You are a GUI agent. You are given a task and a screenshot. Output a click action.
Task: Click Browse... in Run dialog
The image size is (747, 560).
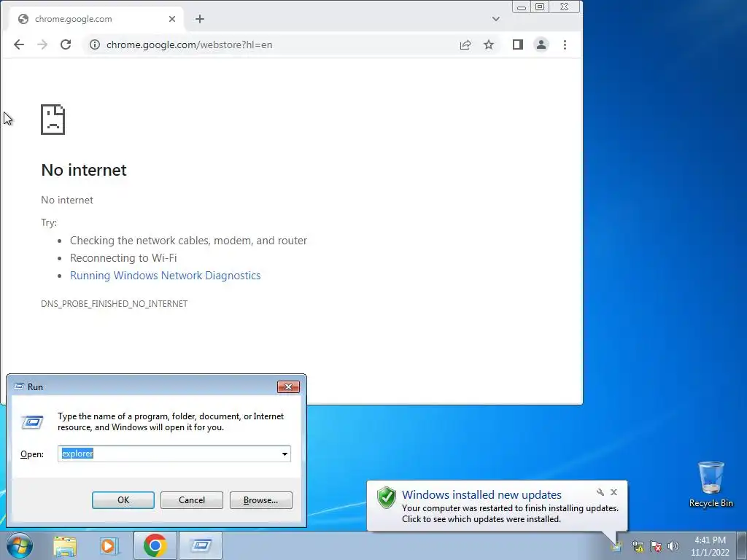[x=260, y=500]
